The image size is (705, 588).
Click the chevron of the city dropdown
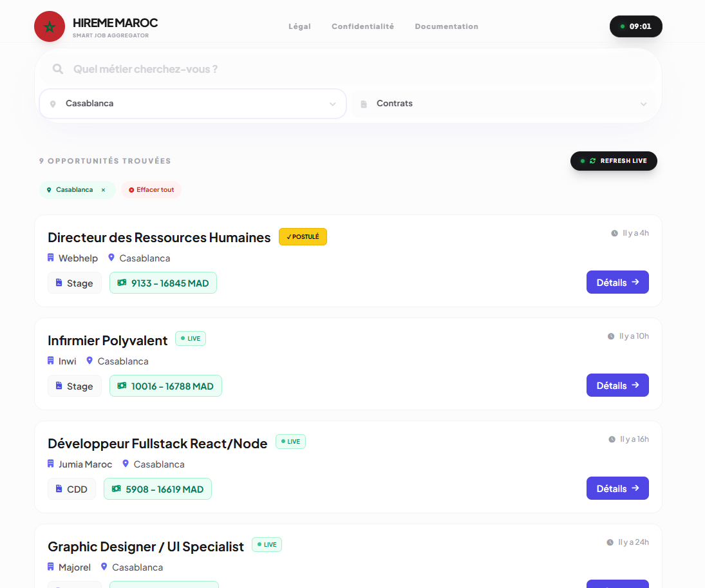click(333, 104)
